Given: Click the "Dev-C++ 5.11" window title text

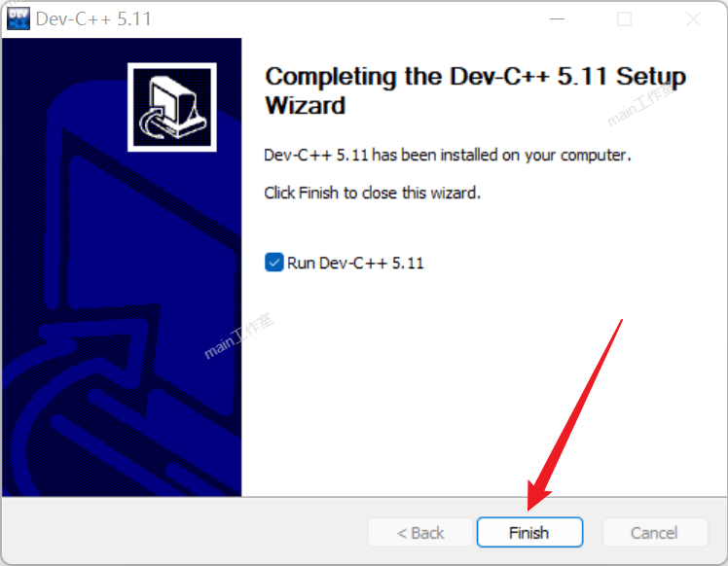Looking at the screenshot, I should click(x=93, y=19).
